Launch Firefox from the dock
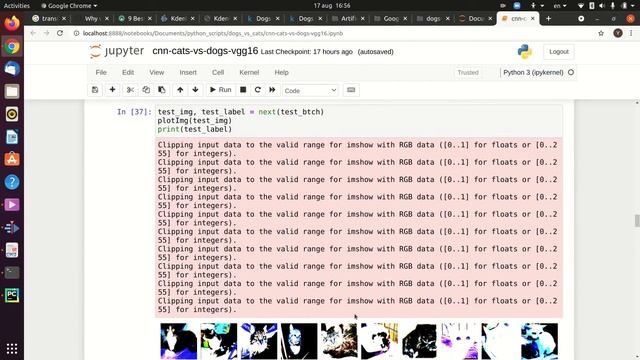 [12, 23]
